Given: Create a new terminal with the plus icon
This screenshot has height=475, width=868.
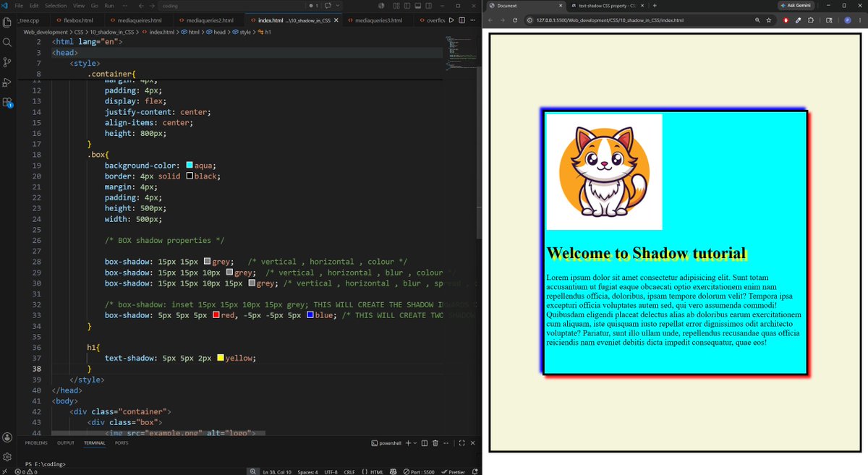Looking at the screenshot, I should pos(407,442).
